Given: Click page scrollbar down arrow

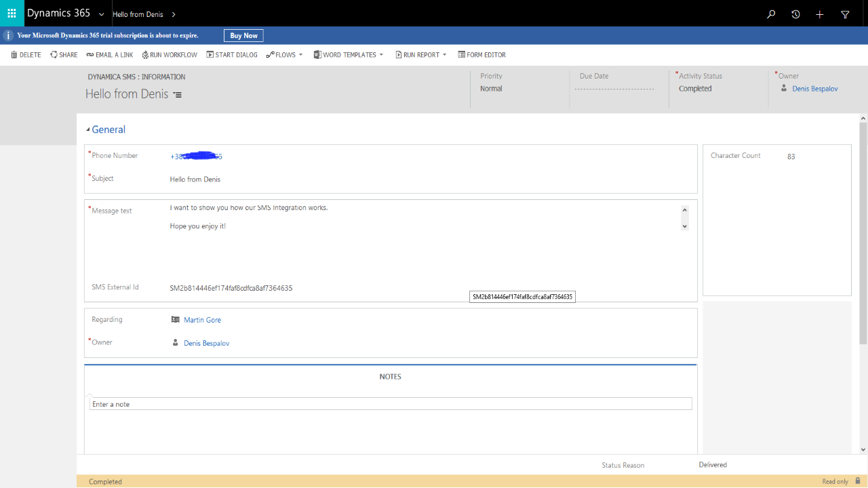Looking at the screenshot, I should tap(863, 449).
